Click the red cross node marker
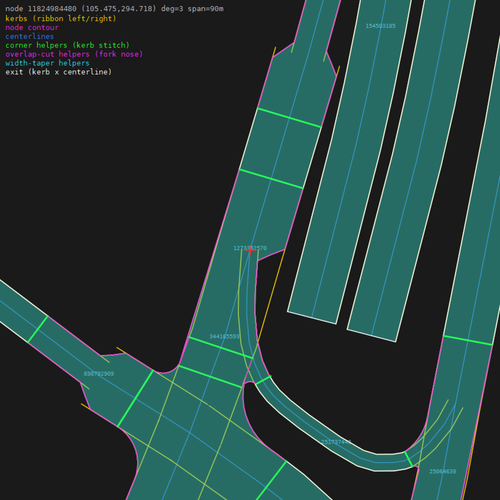 [250, 250]
